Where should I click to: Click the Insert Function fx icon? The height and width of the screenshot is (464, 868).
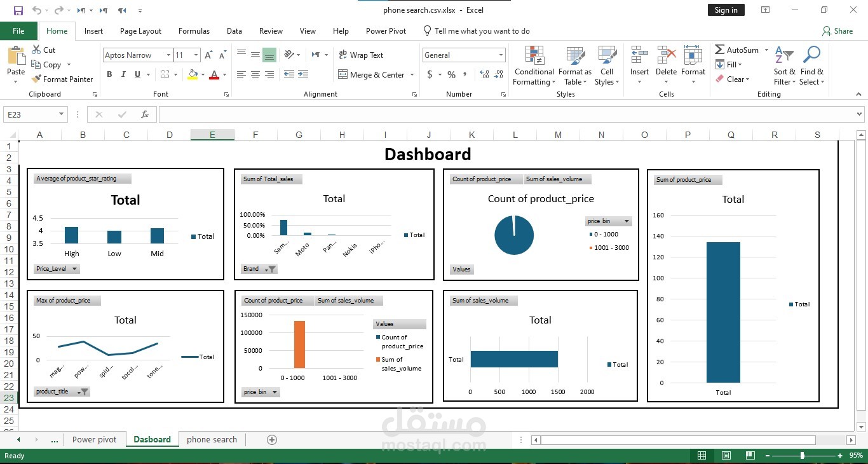pos(145,115)
